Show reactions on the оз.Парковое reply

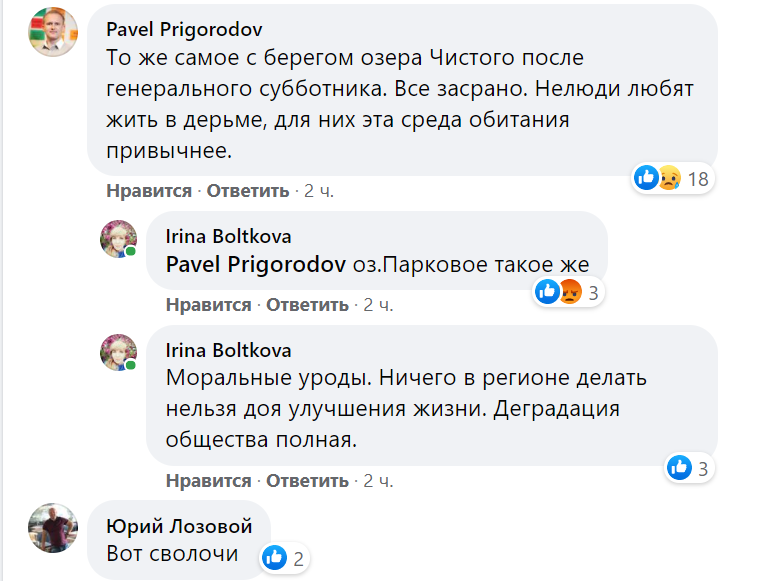[567, 292]
